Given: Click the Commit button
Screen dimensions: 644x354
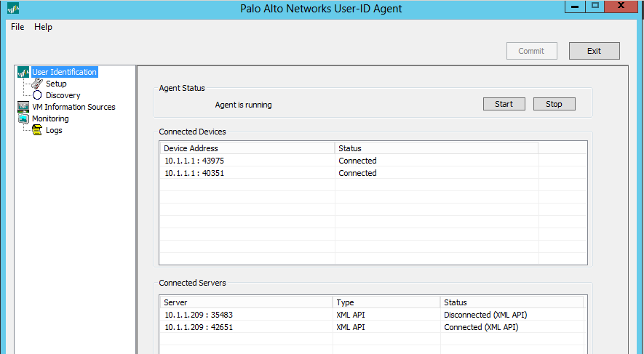Looking at the screenshot, I should [x=531, y=51].
